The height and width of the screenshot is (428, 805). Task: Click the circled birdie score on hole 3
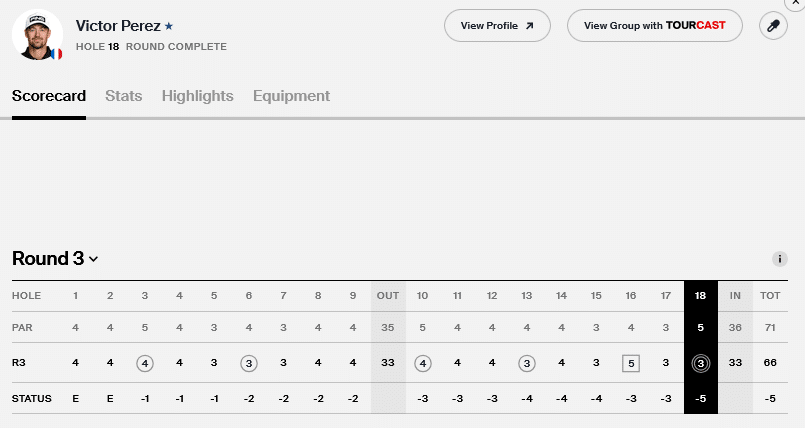tap(145, 363)
